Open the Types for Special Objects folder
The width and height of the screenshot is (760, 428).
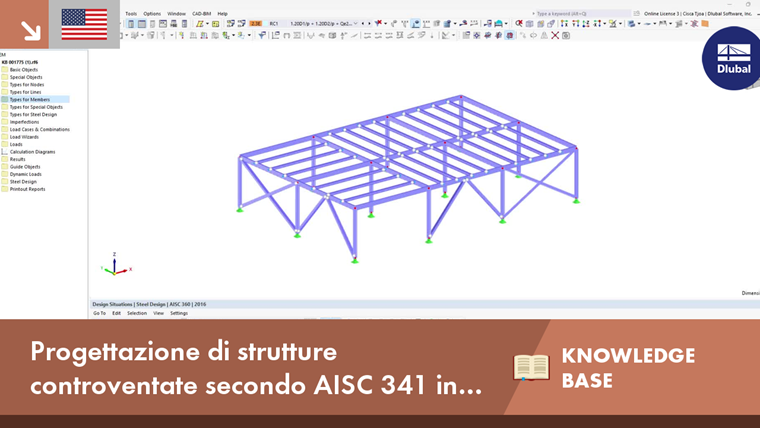[36, 107]
